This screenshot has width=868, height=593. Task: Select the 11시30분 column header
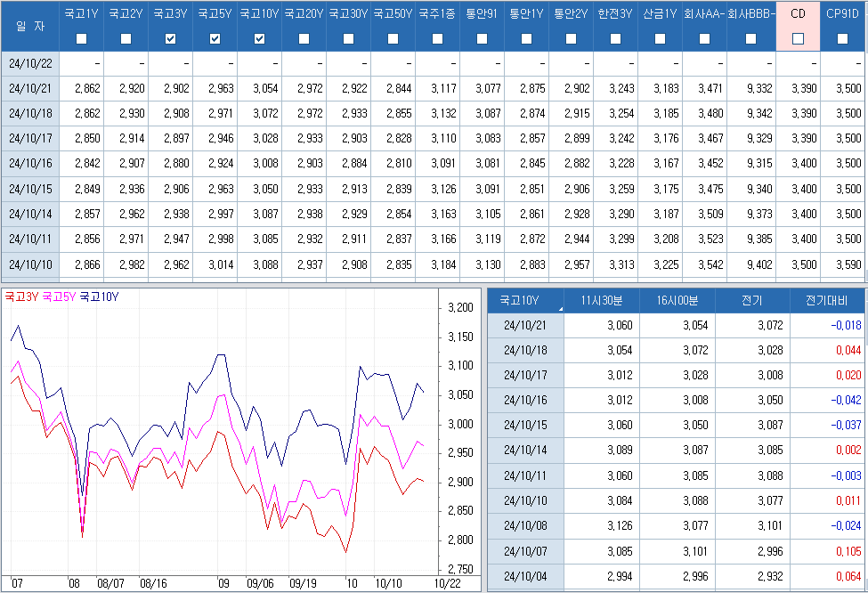click(601, 301)
